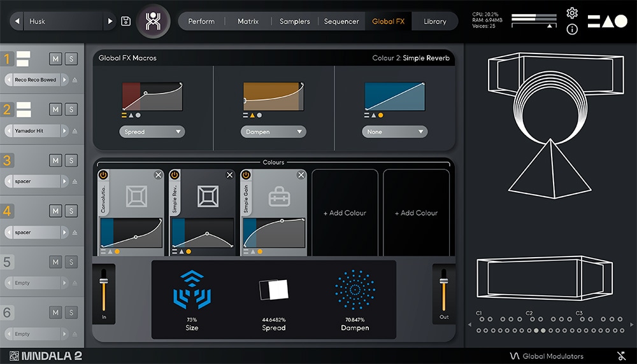Screen dimensions: 637x364
Task: Click the layer 1 sample bars icon
Action: tap(23, 59)
